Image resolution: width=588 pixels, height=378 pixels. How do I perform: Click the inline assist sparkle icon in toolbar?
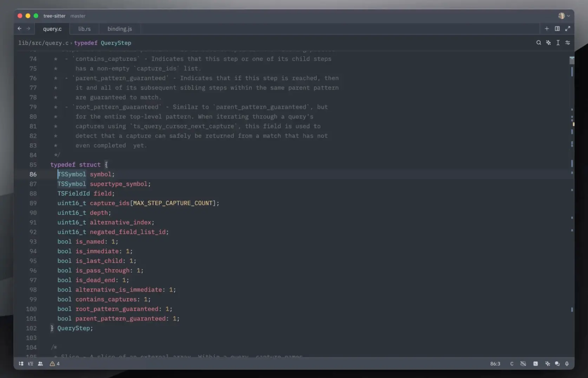pyautogui.click(x=548, y=43)
